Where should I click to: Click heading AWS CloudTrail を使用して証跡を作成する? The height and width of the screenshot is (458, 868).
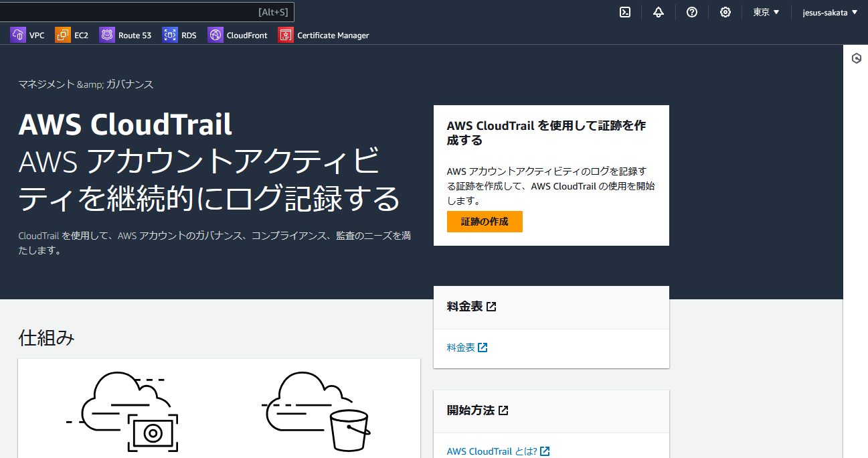546,133
